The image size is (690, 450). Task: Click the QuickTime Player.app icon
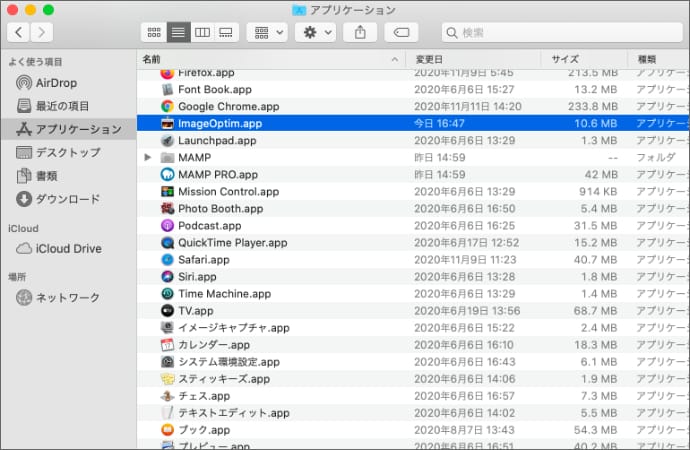pos(168,242)
